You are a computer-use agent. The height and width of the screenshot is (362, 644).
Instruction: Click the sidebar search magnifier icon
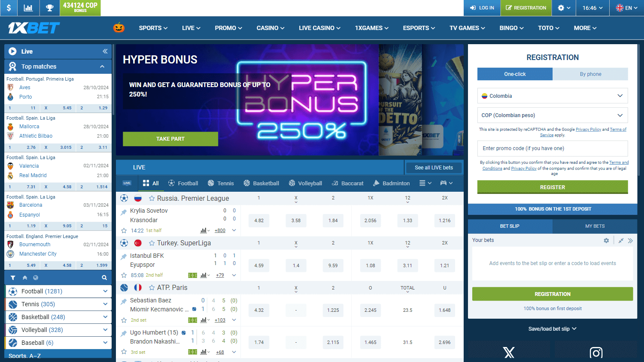pyautogui.click(x=104, y=278)
